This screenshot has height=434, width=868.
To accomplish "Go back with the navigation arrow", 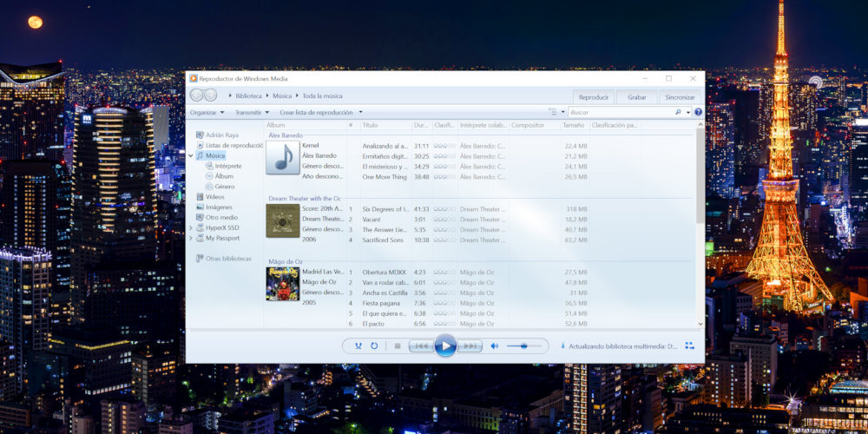I will [196, 95].
